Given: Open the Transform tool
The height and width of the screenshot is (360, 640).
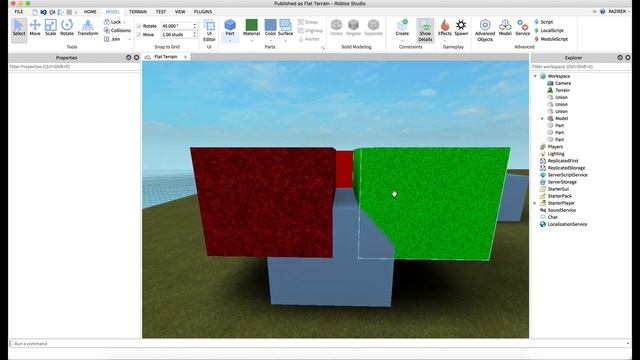Looking at the screenshot, I should point(88,28).
